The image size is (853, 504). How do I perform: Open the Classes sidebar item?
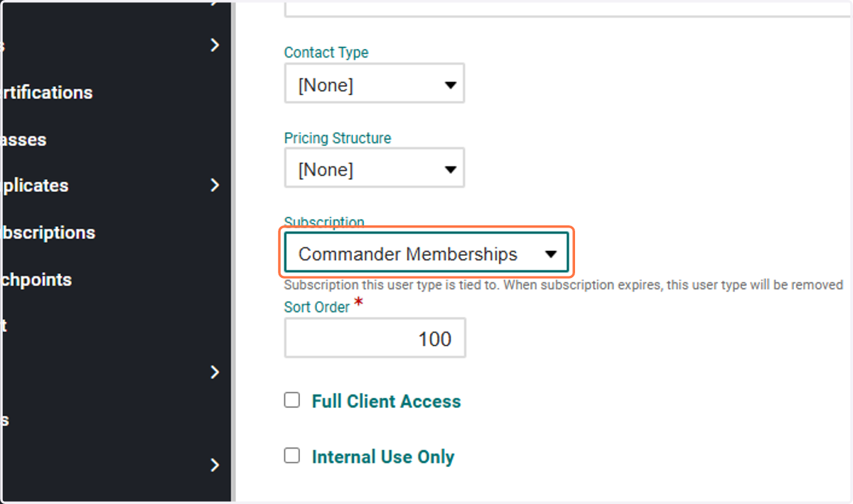coord(23,139)
